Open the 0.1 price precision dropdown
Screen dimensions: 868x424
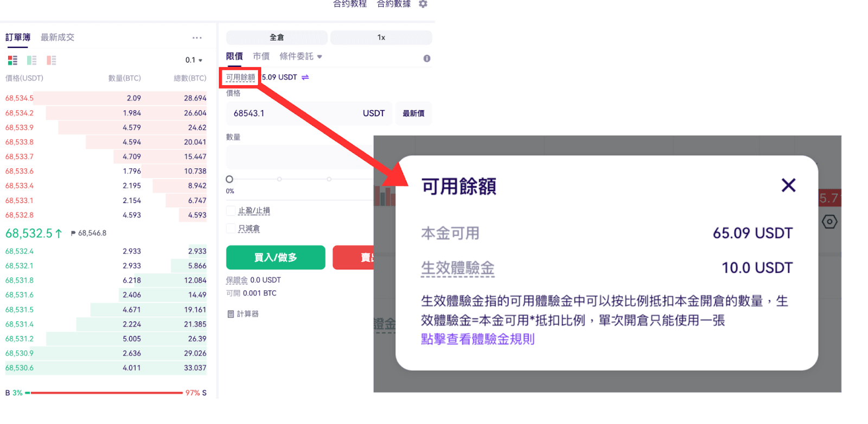[x=194, y=60]
